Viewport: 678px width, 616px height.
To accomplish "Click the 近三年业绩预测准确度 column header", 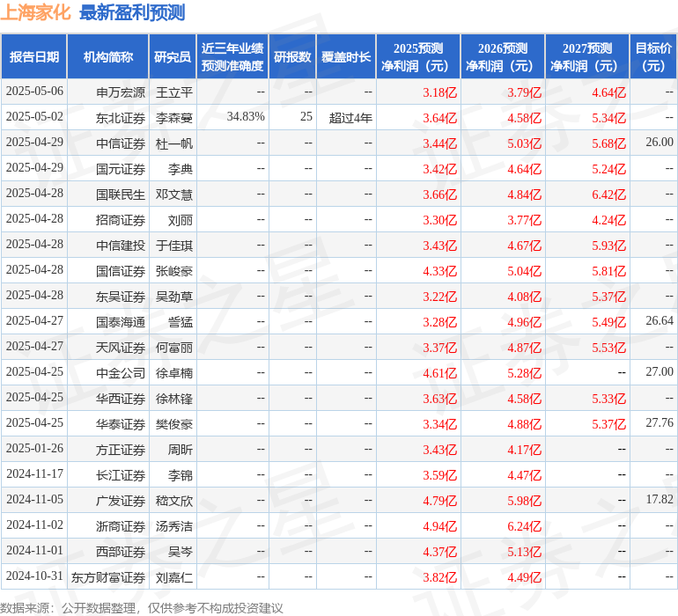I will coord(232,57).
